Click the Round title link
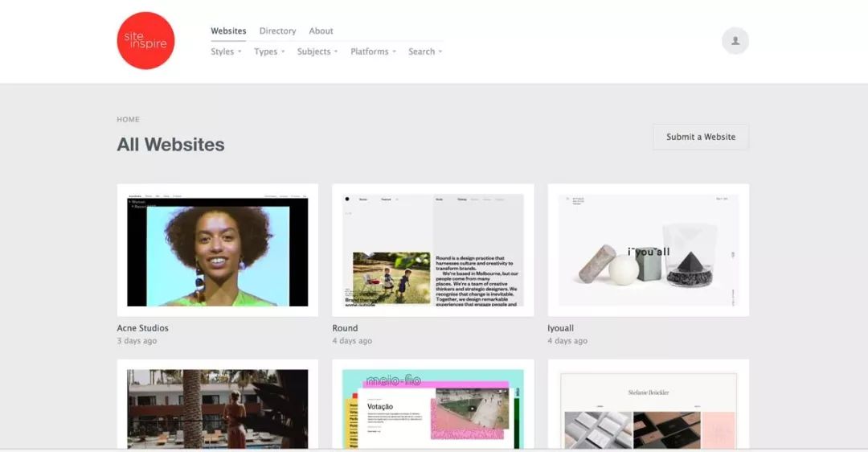Viewport: 868px width, 452px height. click(345, 328)
